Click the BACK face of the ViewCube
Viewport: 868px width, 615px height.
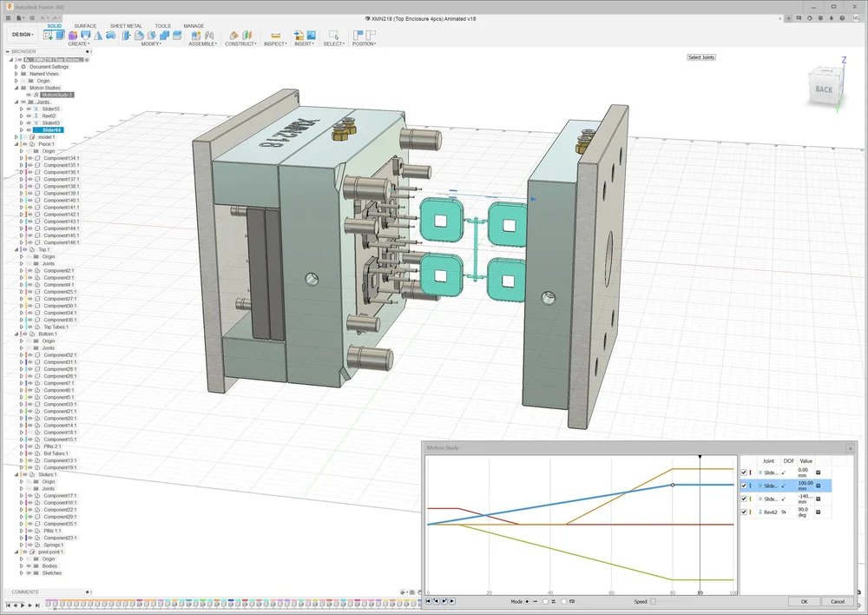(x=823, y=89)
